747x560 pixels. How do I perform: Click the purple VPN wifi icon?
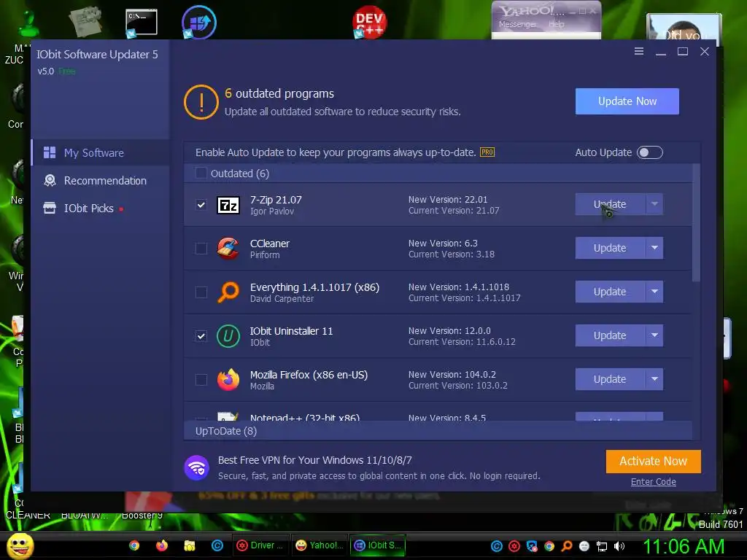coord(197,468)
